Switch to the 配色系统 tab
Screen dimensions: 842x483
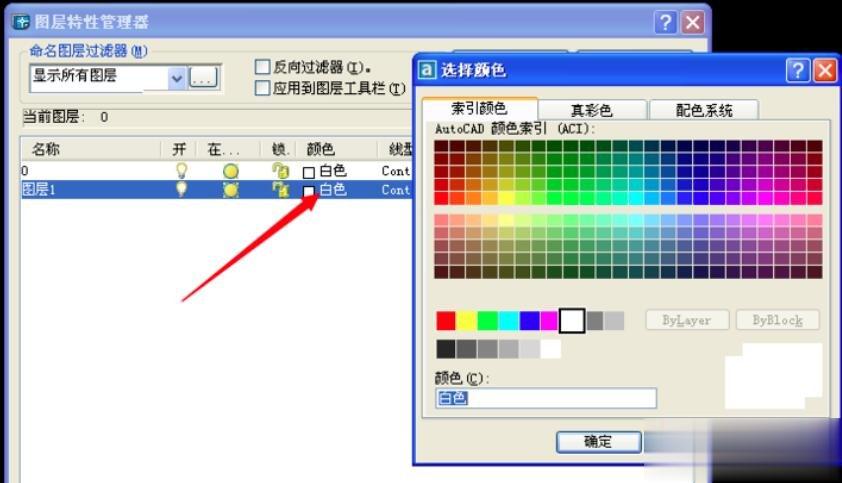tap(704, 110)
